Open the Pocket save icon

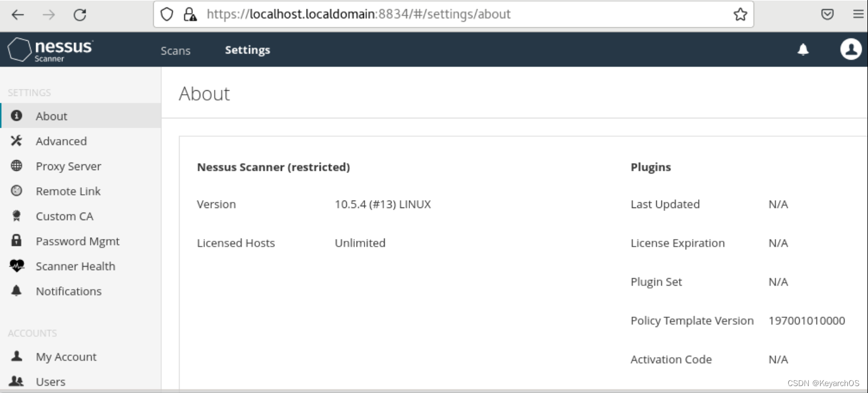click(827, 14)
